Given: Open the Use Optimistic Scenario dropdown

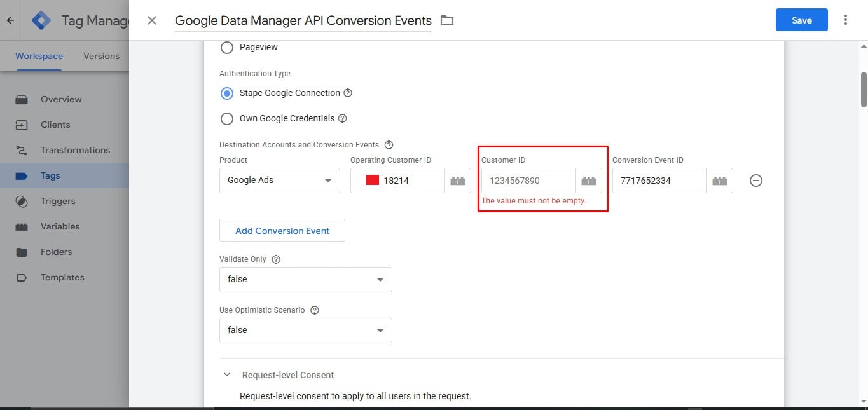Looking at the screenshot, I should (x=306, y=331).
